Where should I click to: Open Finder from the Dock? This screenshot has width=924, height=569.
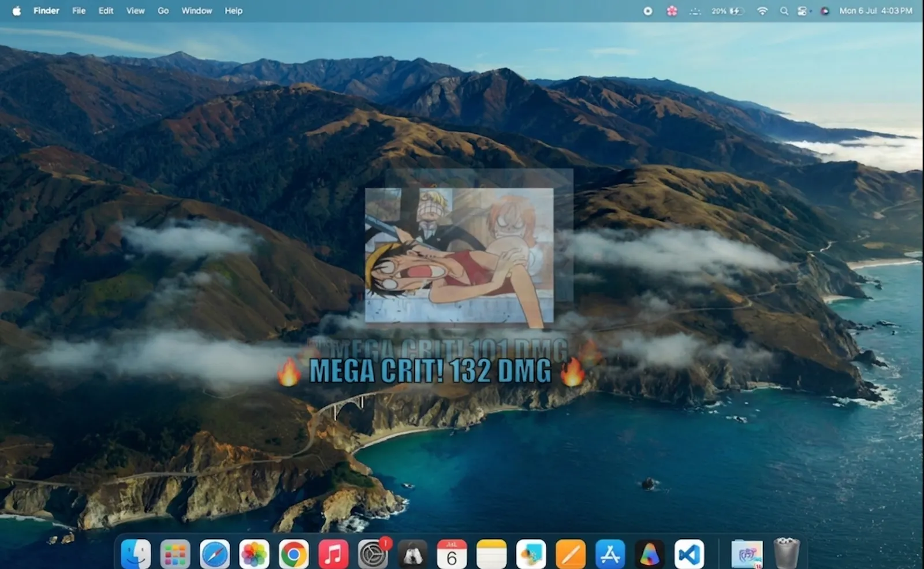[x=136, y=554]
